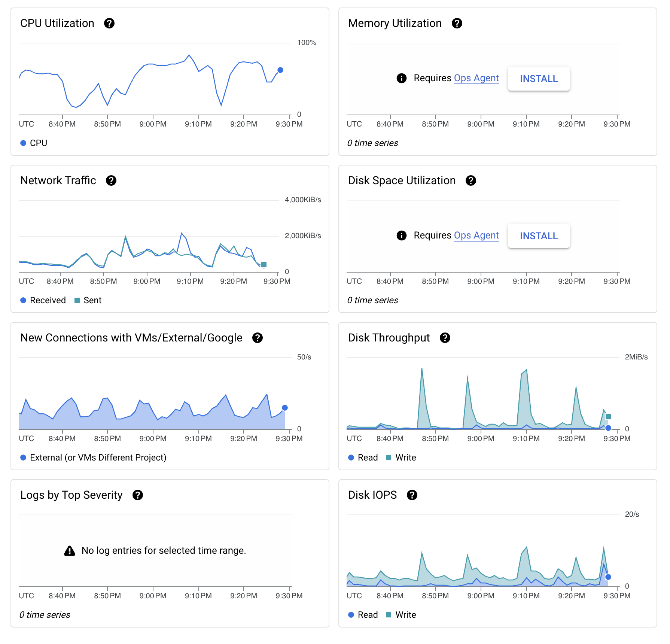Click info icon in Disk Space Utilization panel
This screenshot has width=670, height=644.
coord(401,236)
